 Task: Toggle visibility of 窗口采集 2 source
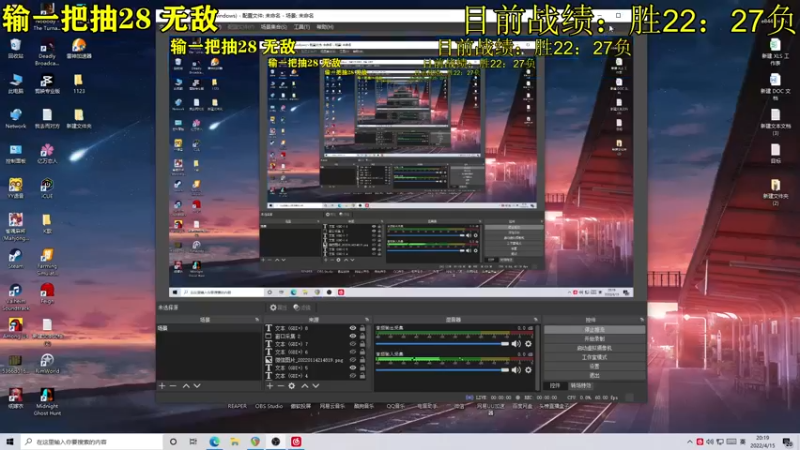[x=353, y=336]
